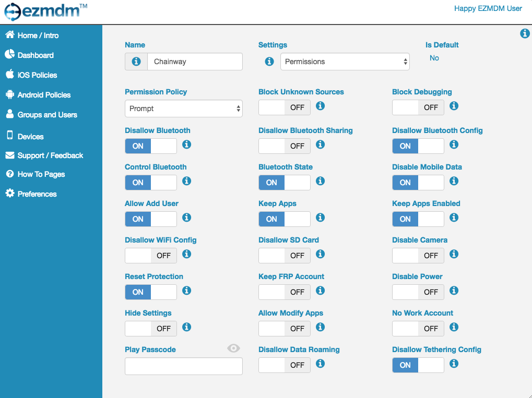Click the page info icon at top right
Viewport: 532px width, 398px height.
pos(525,33)
